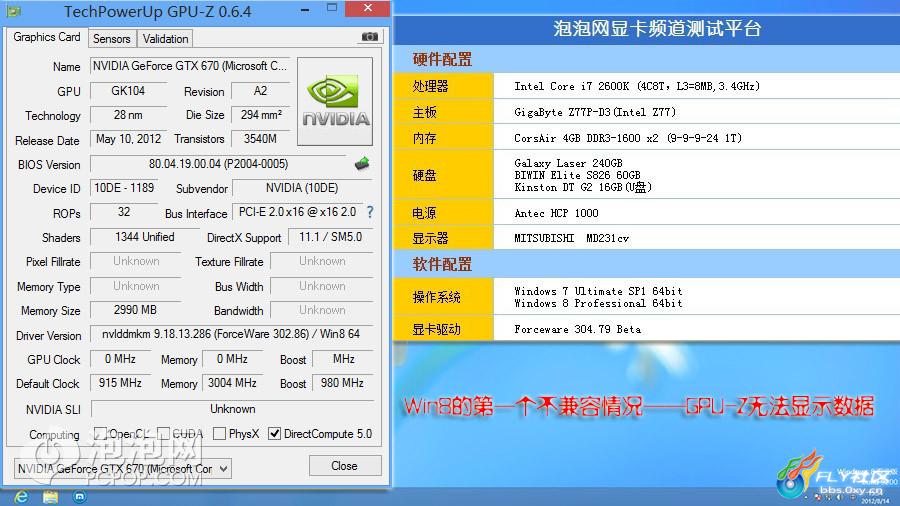Screen dimensions: 900x506
Task: Click the BIOS Version field 80.04.19.00.04
Action: tap(218, 164)
